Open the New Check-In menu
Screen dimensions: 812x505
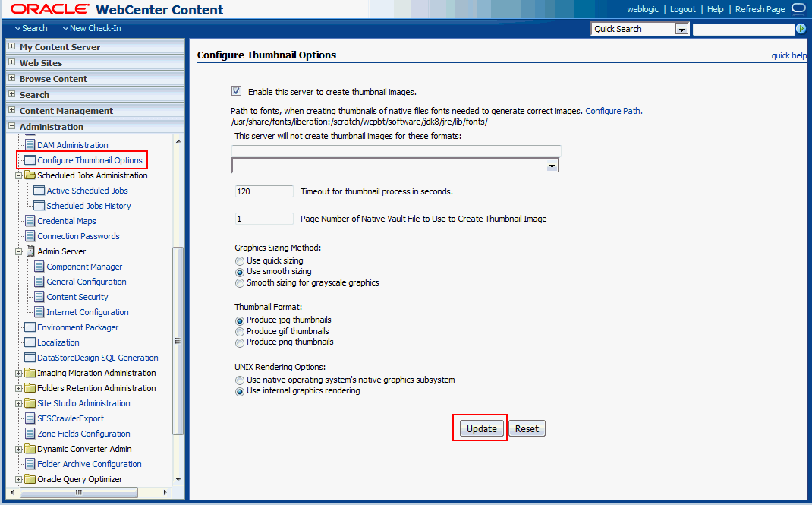[x=92, y=29]
